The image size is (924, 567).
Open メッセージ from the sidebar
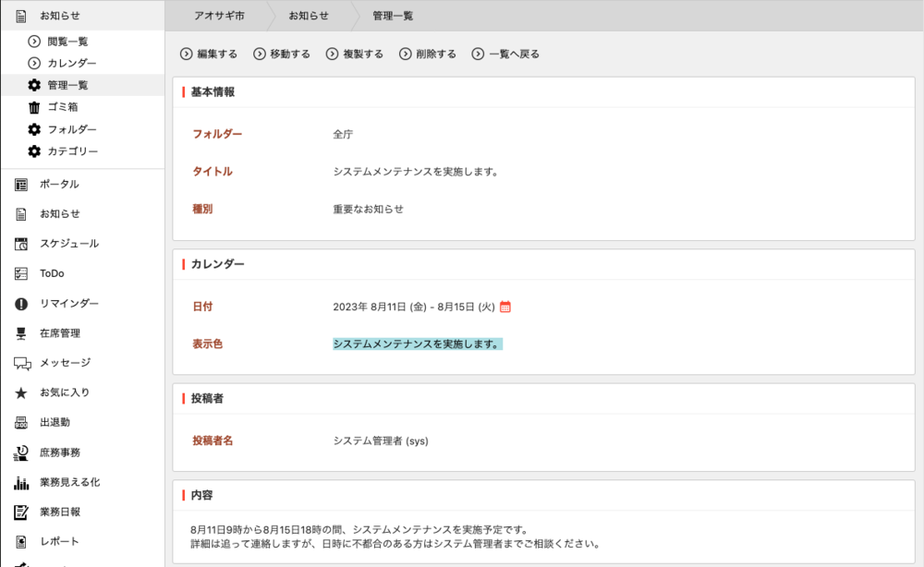point(65,363)
